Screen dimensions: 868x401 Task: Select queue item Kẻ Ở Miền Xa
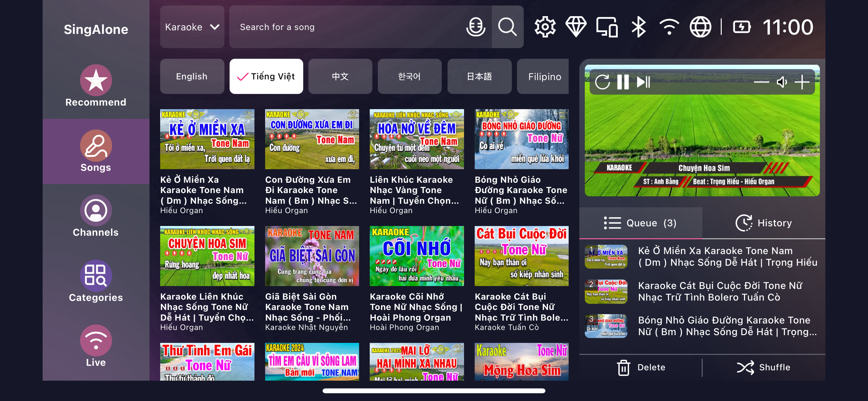click(702, 256)
